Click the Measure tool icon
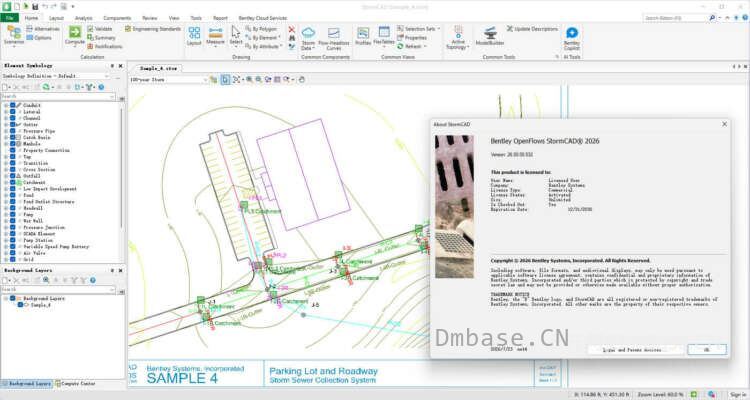750x400 pixels. click(x=215, y=36)
